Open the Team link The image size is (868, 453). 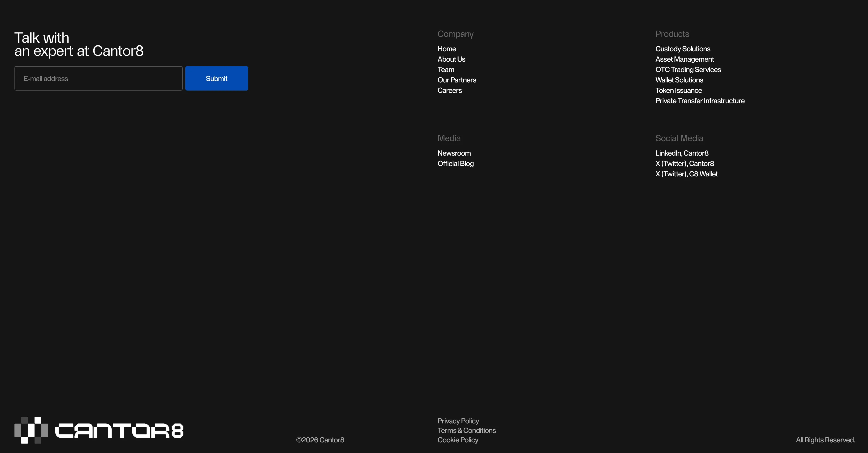point(446,70)
